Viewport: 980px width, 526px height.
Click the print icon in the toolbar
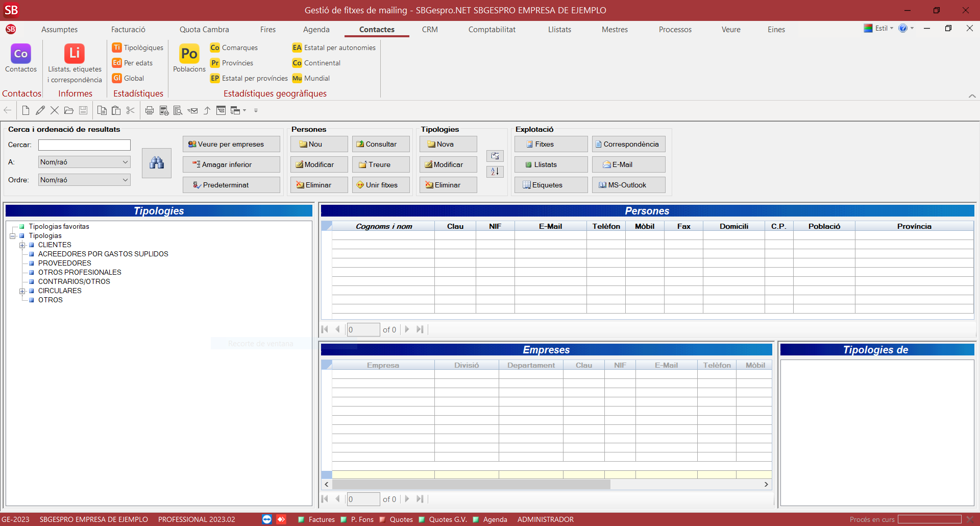(x=150, y=110)
